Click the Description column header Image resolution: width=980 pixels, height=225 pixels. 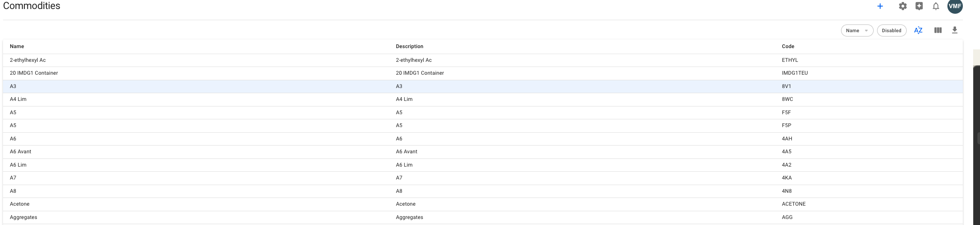[410, 46]
